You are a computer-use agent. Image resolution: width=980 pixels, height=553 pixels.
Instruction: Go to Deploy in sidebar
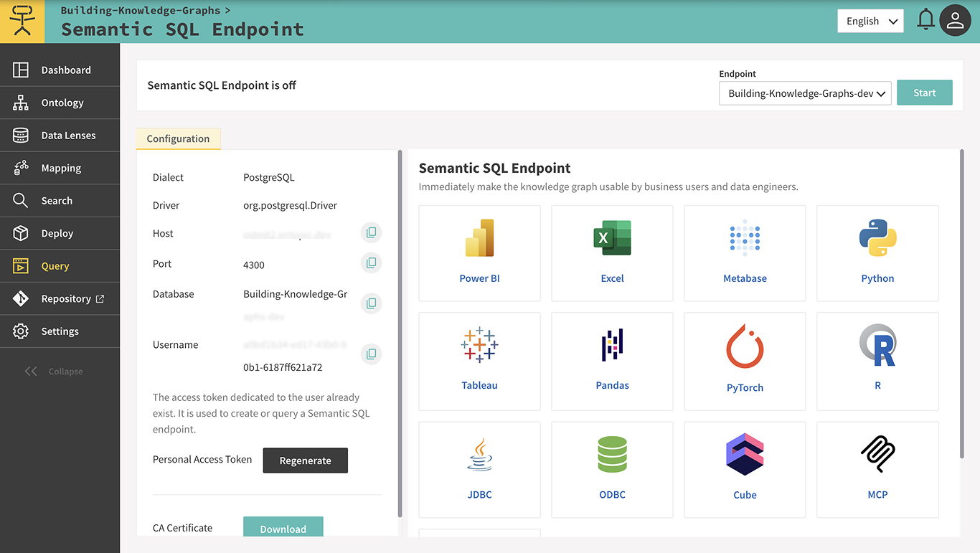coord(60,233)
